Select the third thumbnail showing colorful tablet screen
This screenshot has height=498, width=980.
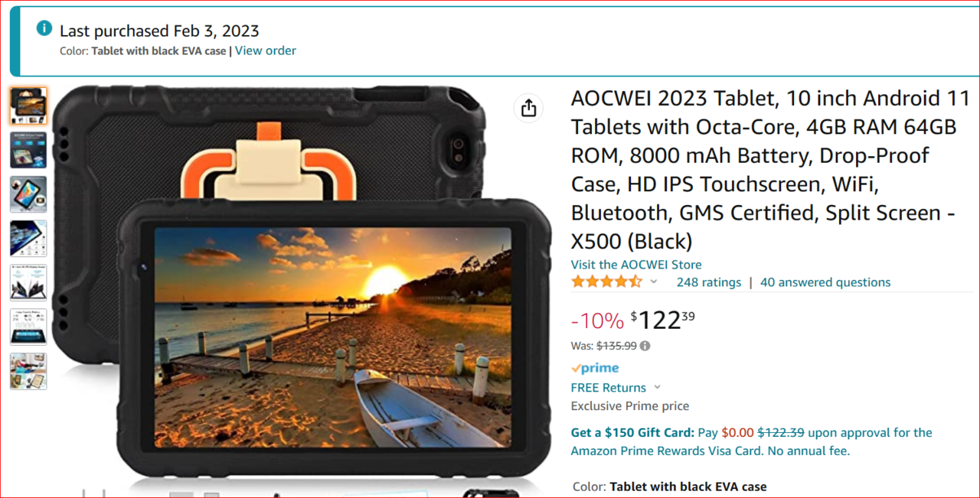tap(28, 194)
